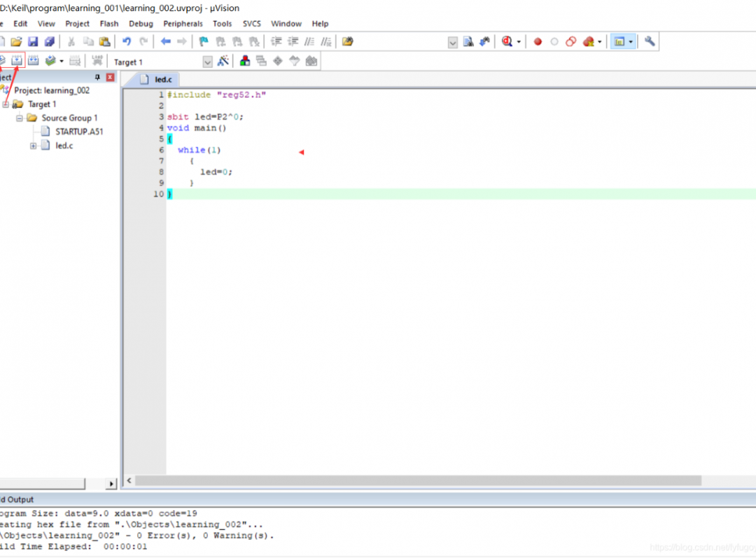The height and width of the screenshot is (558, 756).
Task: Click the Project panel scroll-right arrow
Action: tap(111, 484)
